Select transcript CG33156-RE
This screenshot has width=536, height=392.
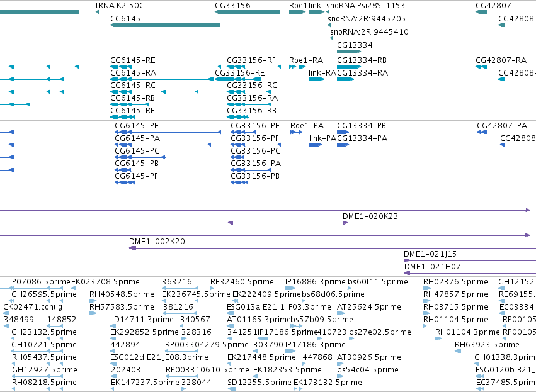(238, 79)
